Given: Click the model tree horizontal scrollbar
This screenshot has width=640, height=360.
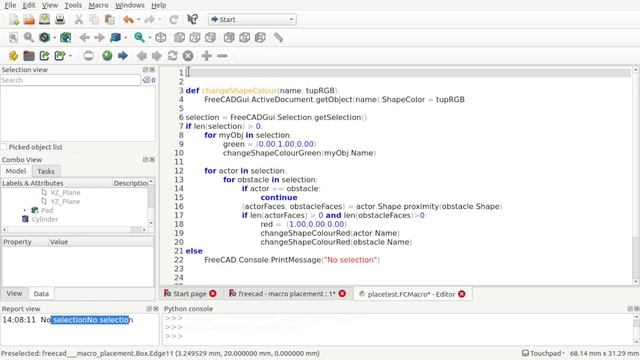Looking at the screenshot, I should pyautogui.click(x=75, y=230).
